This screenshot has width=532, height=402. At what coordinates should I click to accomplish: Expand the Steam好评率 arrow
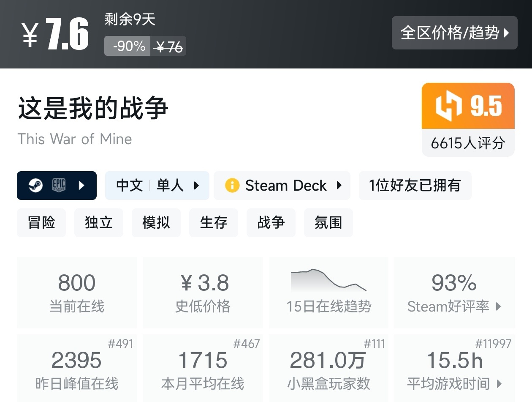click(x=498, y=306)
